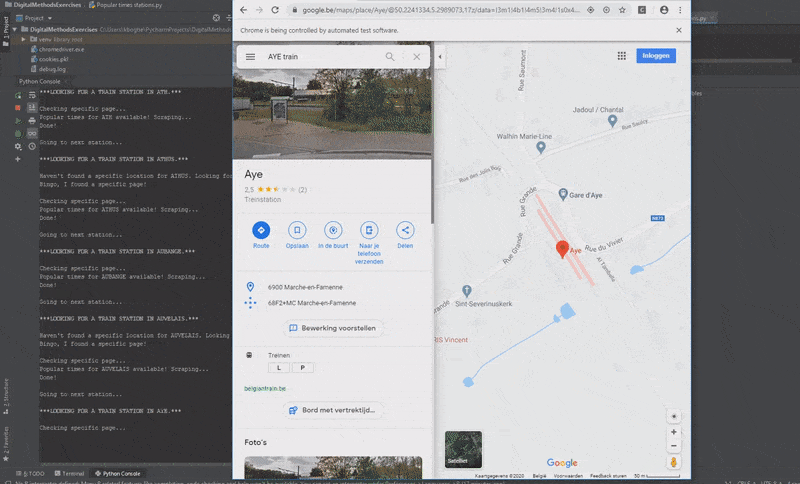Image resolution: width=800 pixels, height=484 pixels.
Task: Click the Jadoul / Chantal map marker
Action: click(612, 121)
